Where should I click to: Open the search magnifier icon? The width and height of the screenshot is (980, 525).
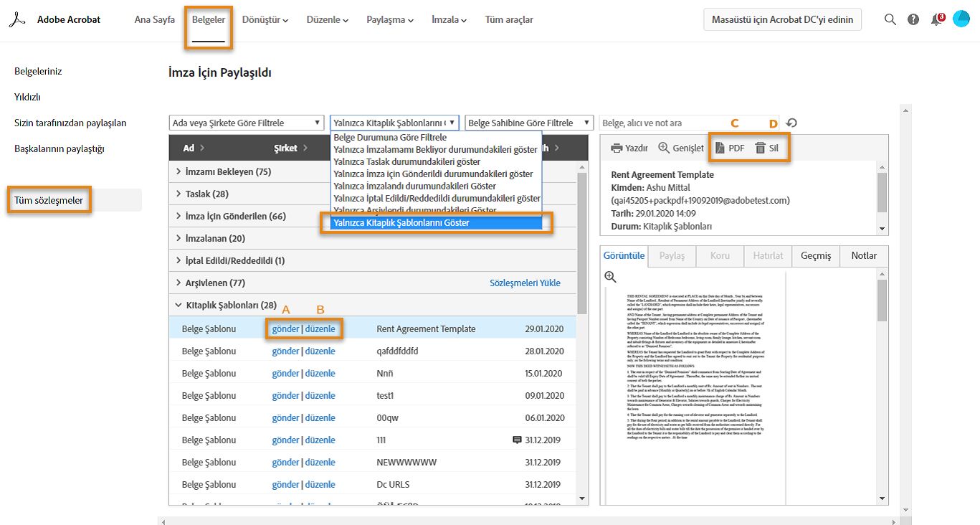(890, 20)
